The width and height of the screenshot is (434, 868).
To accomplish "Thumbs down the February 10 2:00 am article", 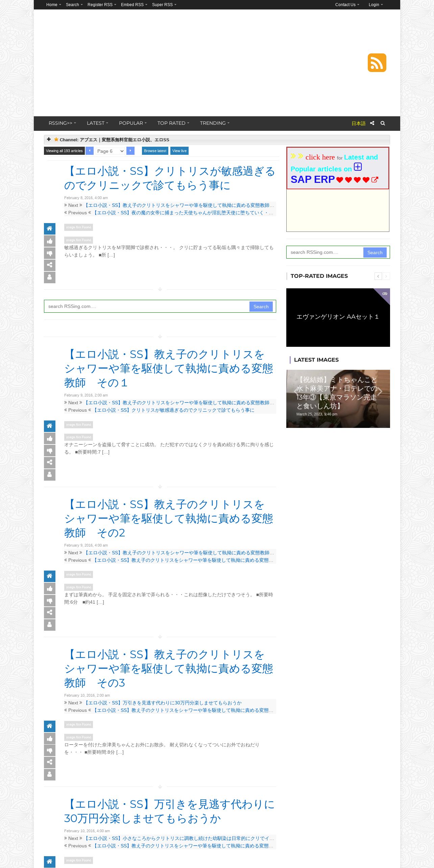I will tap(50, 751).
